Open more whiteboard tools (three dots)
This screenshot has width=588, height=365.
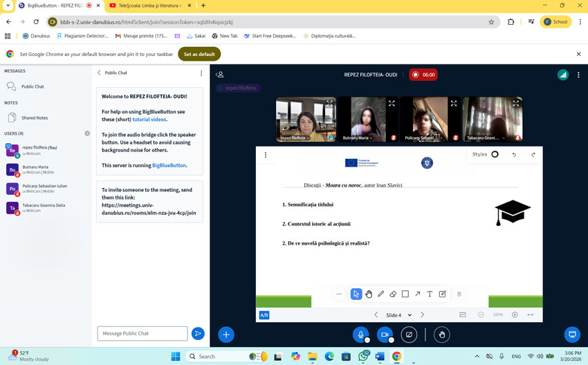(x=339, y=294)
